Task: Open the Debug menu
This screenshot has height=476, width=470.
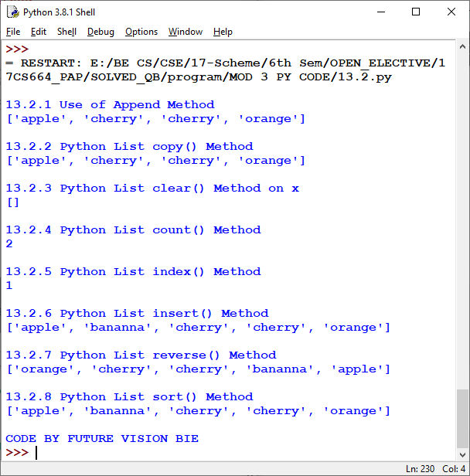Action: pyautogui.click(x=100, y=32)
